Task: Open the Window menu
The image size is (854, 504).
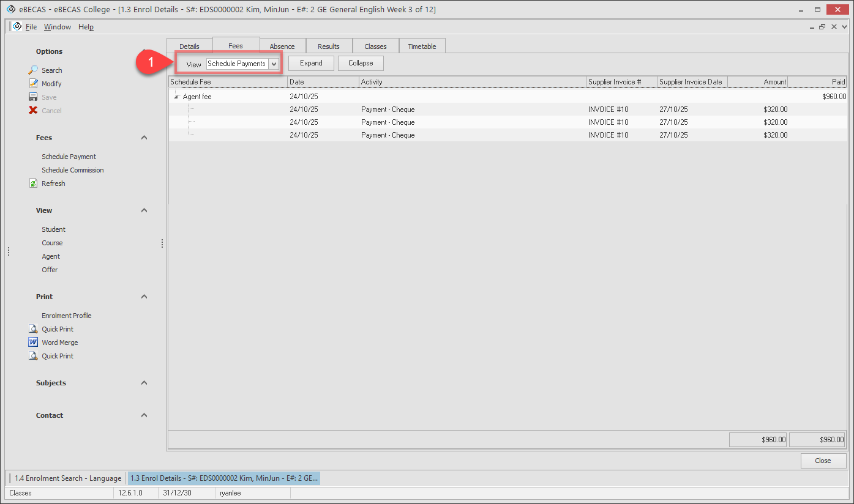Action: point(57,27)
